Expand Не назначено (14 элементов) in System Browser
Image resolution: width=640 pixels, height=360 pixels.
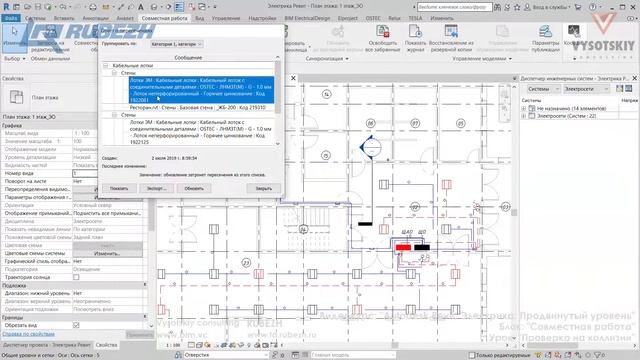(x=524, y=109)
